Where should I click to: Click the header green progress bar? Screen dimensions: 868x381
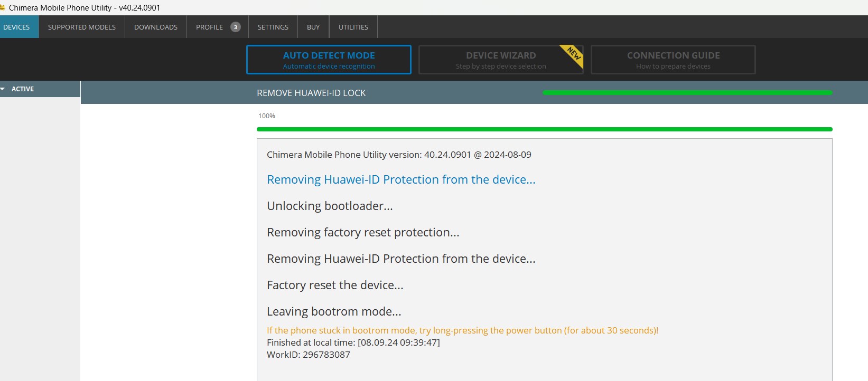point(687,93)
